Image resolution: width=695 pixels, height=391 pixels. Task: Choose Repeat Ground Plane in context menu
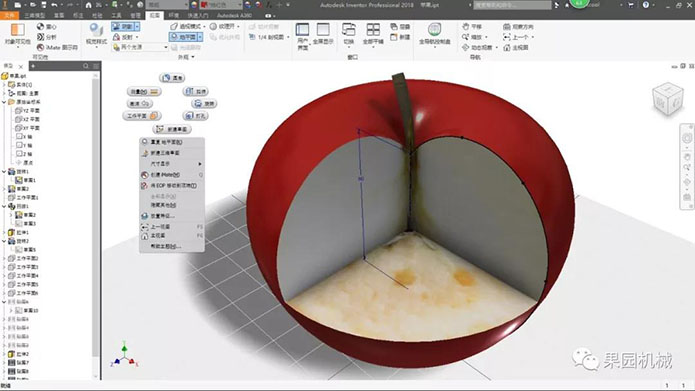[172, 142]
